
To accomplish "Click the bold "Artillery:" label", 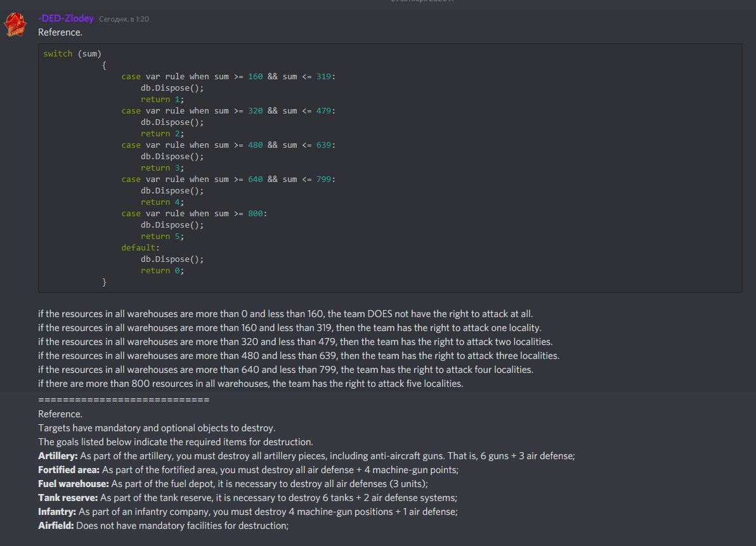I will 58,456.
